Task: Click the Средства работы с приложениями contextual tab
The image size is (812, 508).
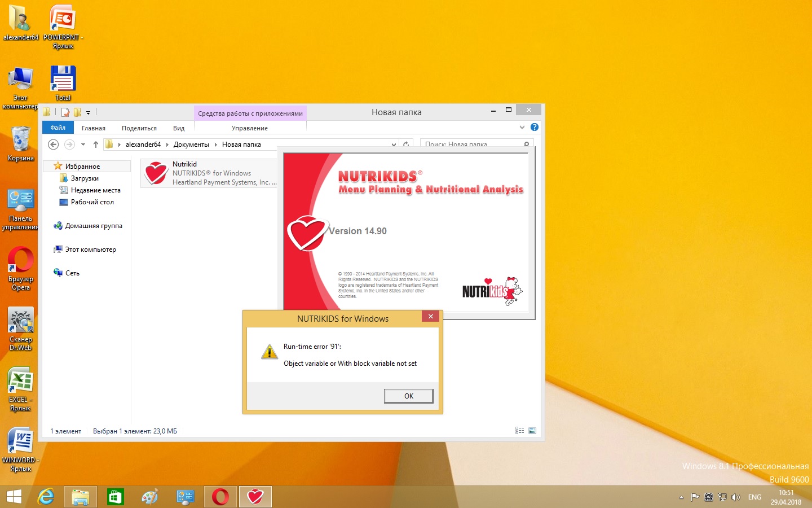Action: pos(250,113)
